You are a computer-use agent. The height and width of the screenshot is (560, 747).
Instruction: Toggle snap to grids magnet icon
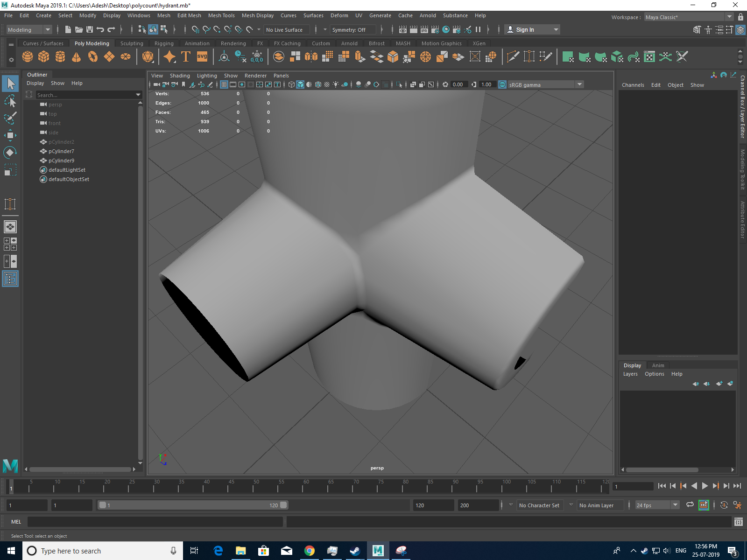click(196, 29)
